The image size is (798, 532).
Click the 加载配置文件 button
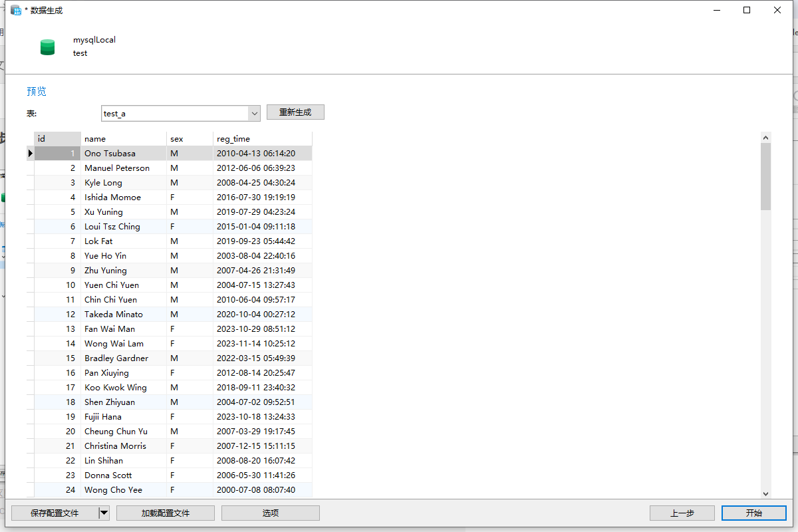click(x=166, y=513)
